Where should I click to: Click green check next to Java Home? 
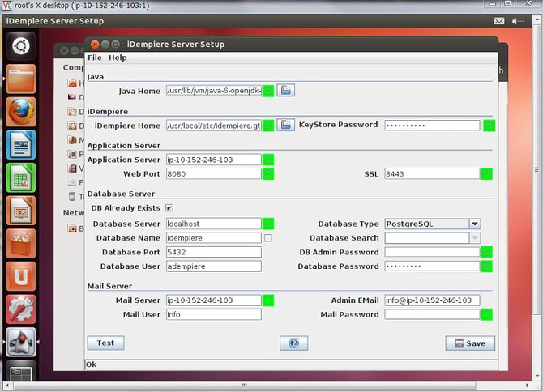point(268,91)
